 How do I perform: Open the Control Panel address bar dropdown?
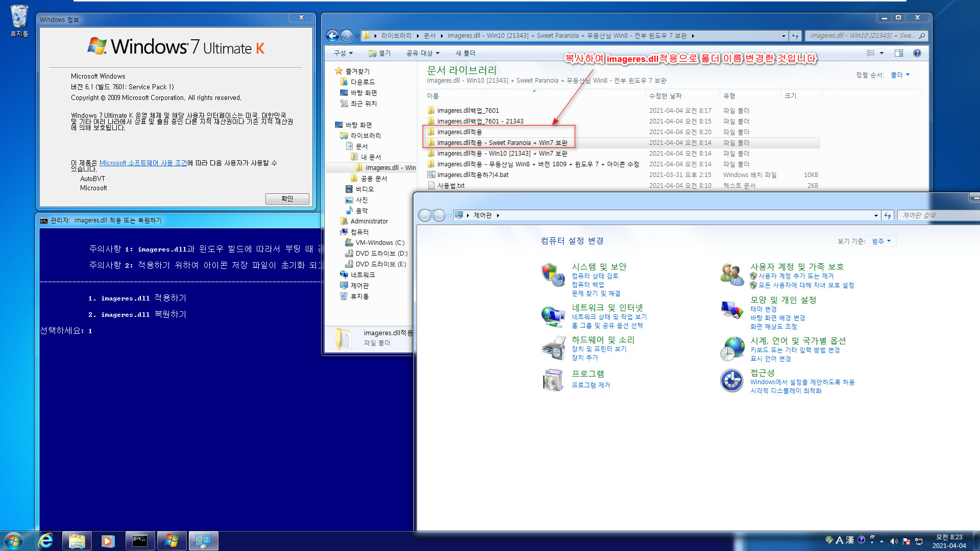click(x=876, y=215)
